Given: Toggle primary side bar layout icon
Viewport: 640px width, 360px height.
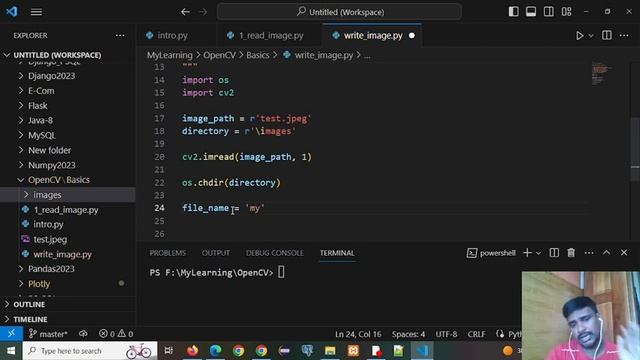Looking at the screenshot, I should click(x=513, y=11).
